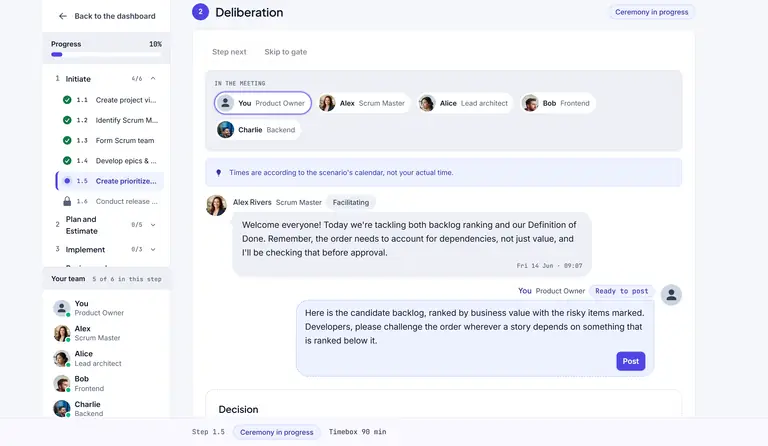
Task: Click the location pin icon in times notice
Action: pyautogui.click(x=218, y=172)
